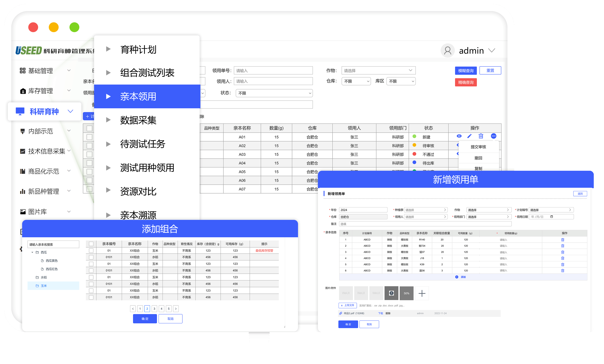604x364 pixels.
Task: Open the 库区 不限 dropdown
Action: [401, 81]
